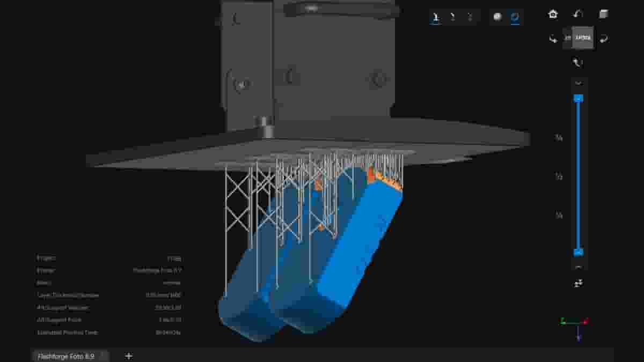Reset camera with the home view icon
Screen dimensions: 644x362
click(553, 14)
